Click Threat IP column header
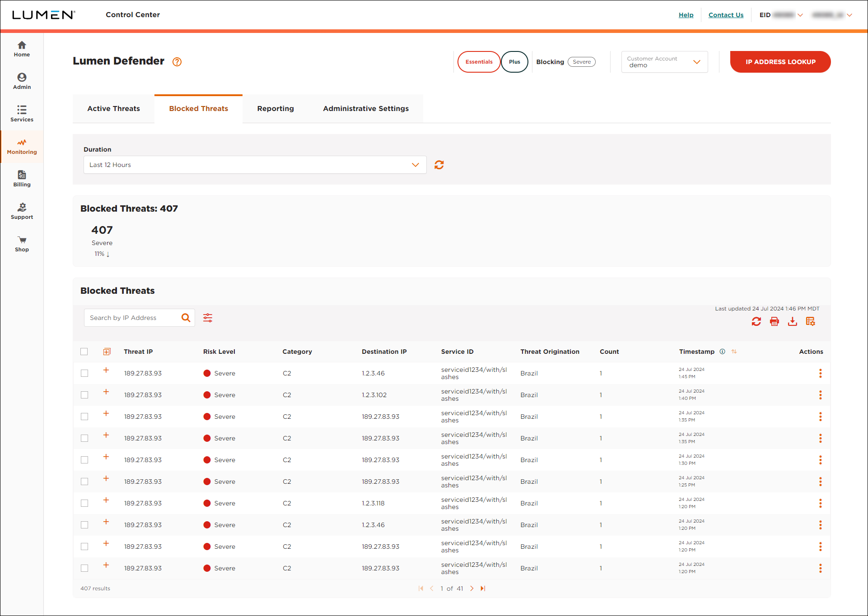This screenshot has width=868, height=616. coord(138,352)
